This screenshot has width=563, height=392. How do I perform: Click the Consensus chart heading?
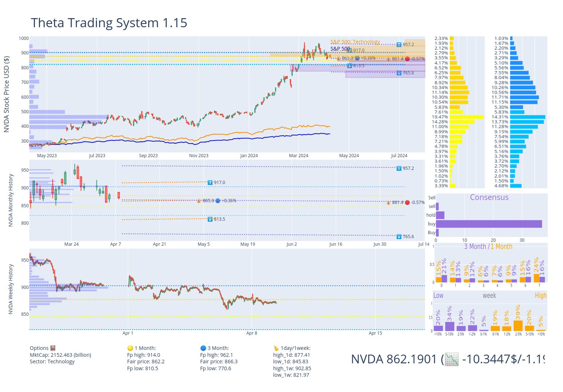pos(489,197)
